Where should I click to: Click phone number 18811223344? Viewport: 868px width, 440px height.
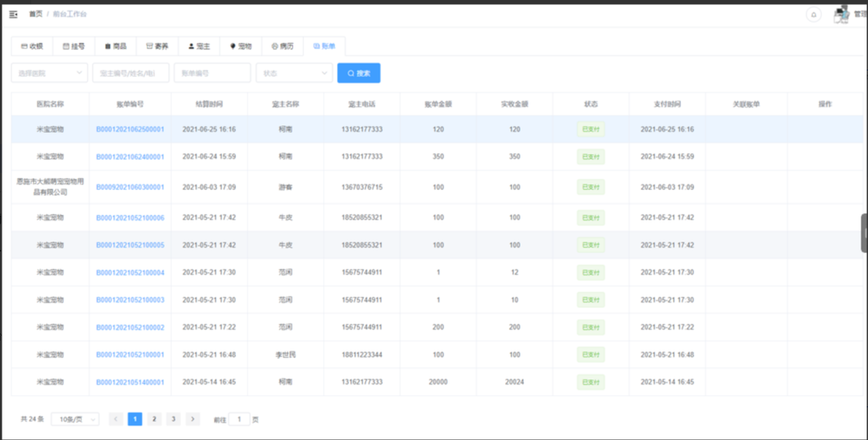(x=362, y=355)
